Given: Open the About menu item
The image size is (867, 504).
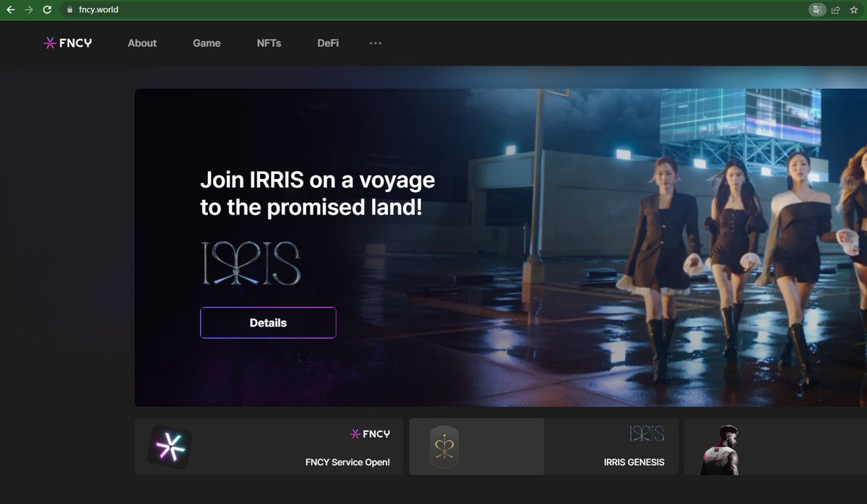Looking at the screenshot, I should [x=142, y=43].
